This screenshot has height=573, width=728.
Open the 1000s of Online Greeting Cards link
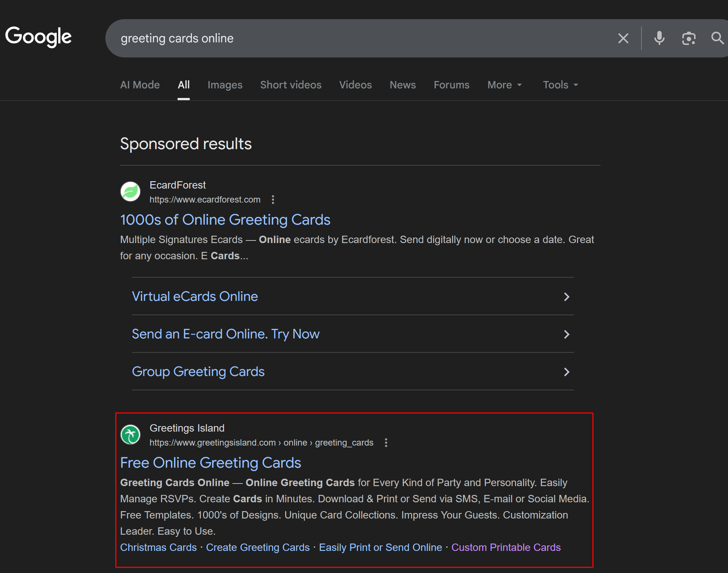pos(225,220)
